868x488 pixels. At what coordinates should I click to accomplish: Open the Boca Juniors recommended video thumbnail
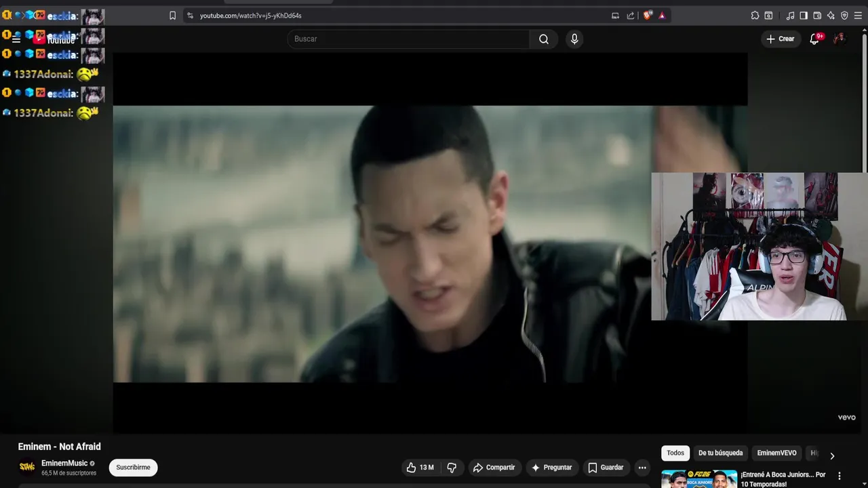click(699, 479)
